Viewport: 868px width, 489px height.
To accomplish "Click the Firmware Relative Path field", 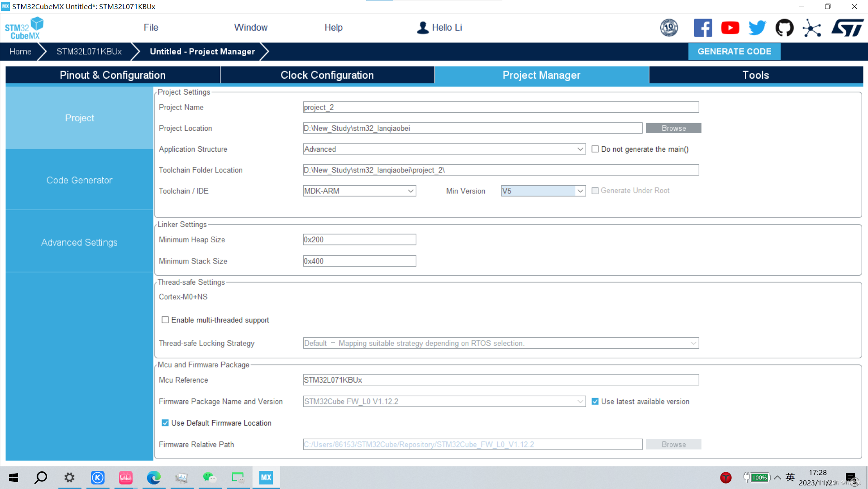I will pos(472,445).
